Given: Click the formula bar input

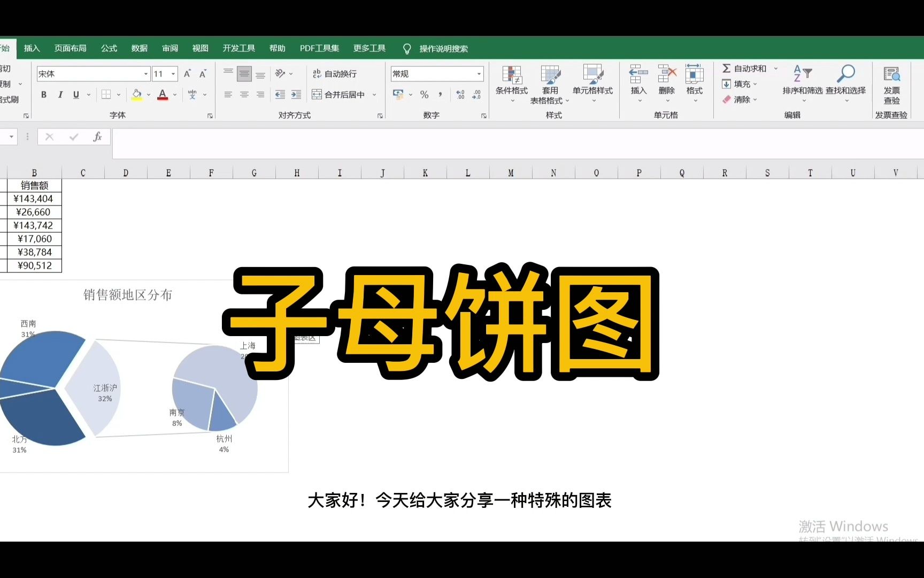Looking at the screenshot, I should coord(518,144).
